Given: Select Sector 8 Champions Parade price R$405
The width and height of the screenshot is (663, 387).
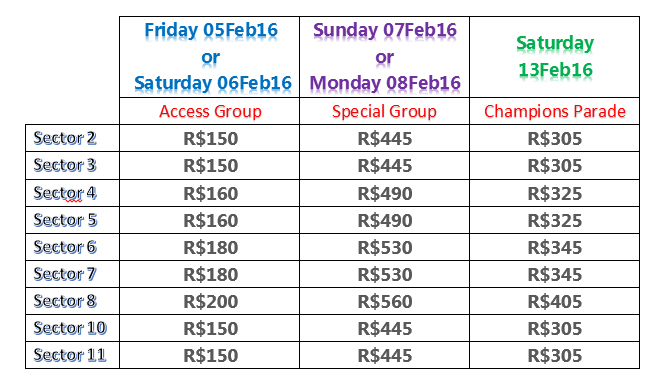Looking at the screenshot, I should (555, 301).
